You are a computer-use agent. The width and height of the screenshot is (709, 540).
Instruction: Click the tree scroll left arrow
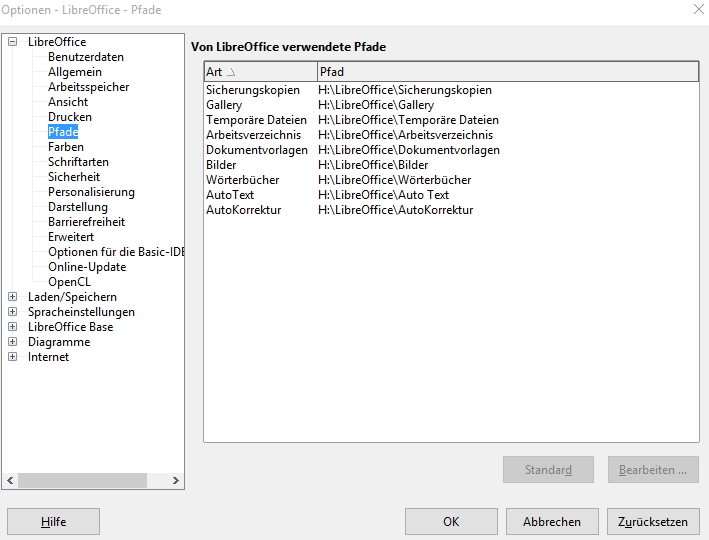pos(10,480)
